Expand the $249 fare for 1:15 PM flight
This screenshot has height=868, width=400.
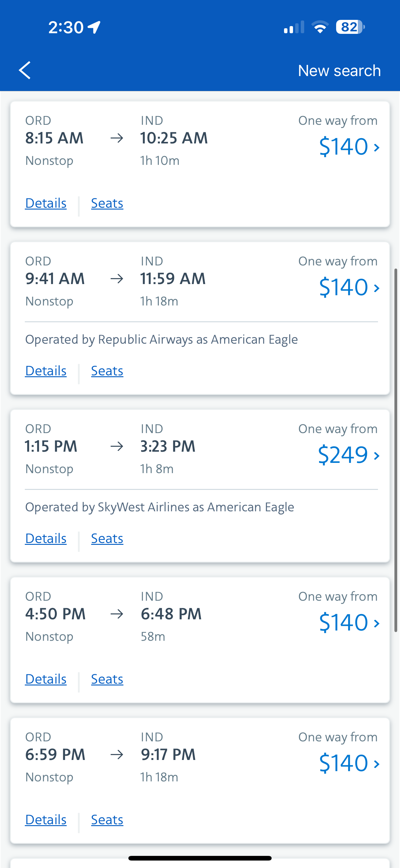coord(348,455)
